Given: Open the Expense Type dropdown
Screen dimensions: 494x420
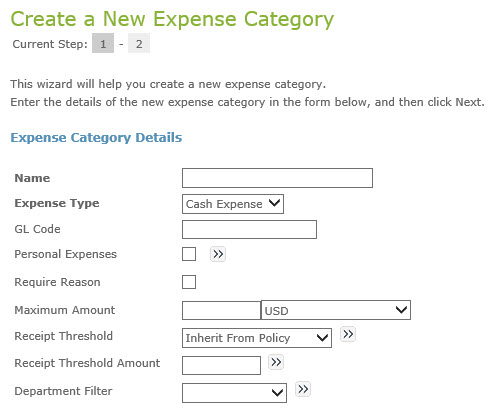Looking at the screenshot, I should point(233,204).
